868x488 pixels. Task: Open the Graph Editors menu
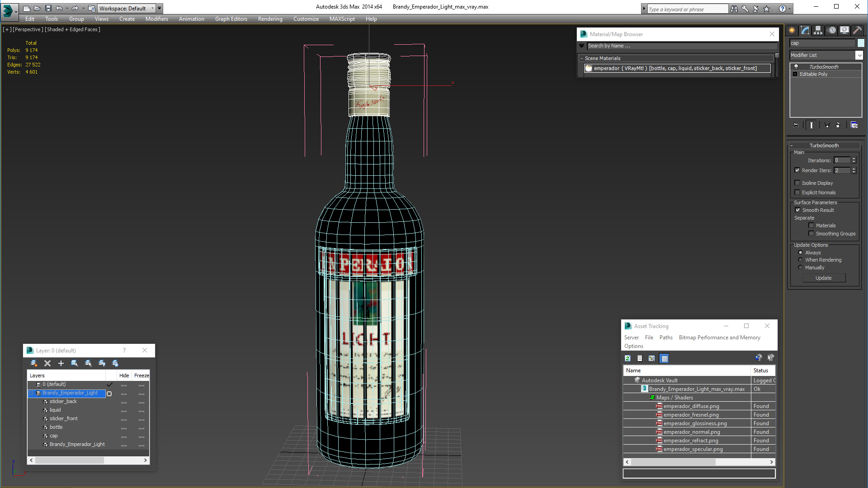point(231,19)
